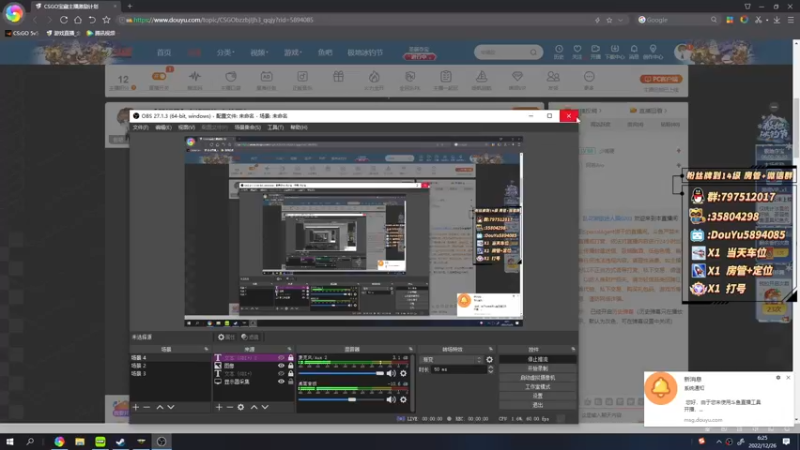Click the source Properties button with gear

[x=226, y=337]
